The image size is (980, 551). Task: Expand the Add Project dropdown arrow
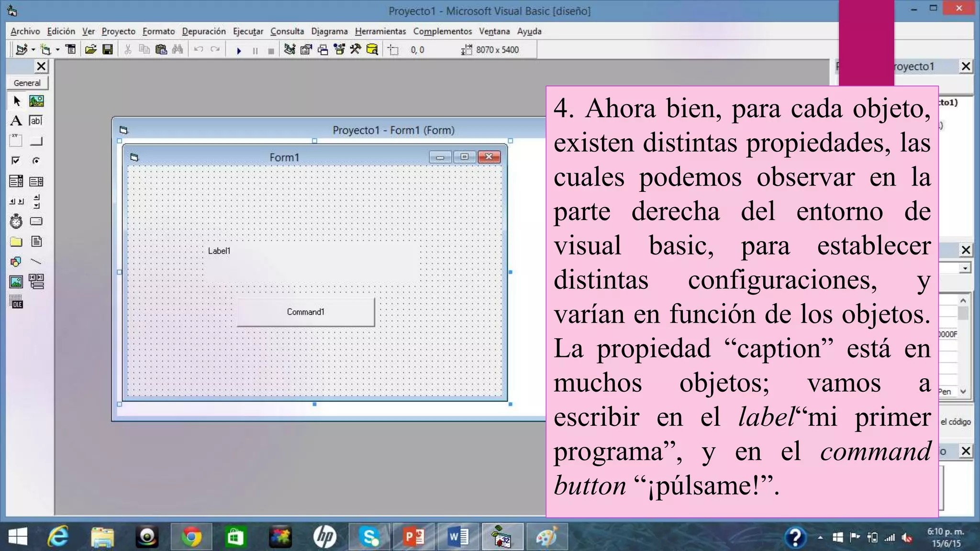pos(33,50)
